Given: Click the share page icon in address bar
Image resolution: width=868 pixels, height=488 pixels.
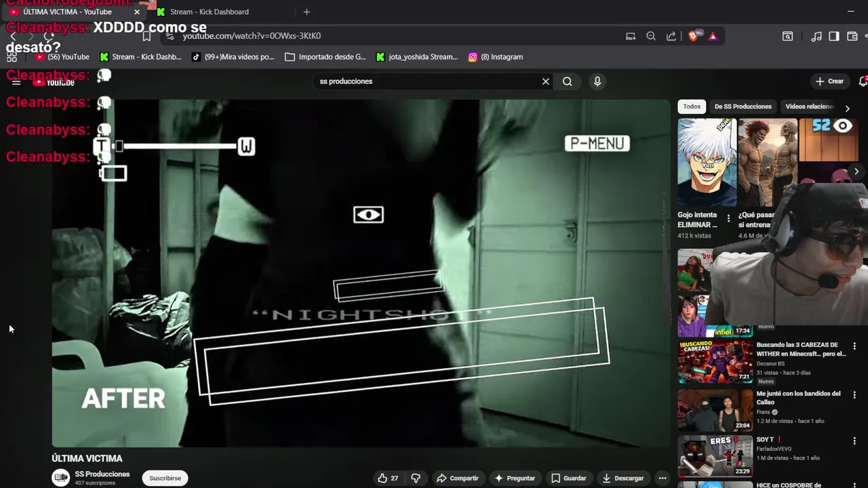Looking at the screenshot, I should click(x=671, y=36).
